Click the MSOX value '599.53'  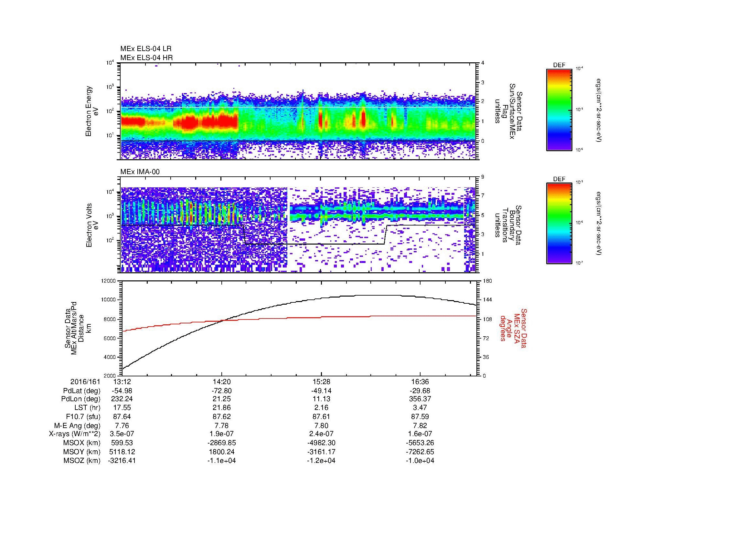point(122,443)
